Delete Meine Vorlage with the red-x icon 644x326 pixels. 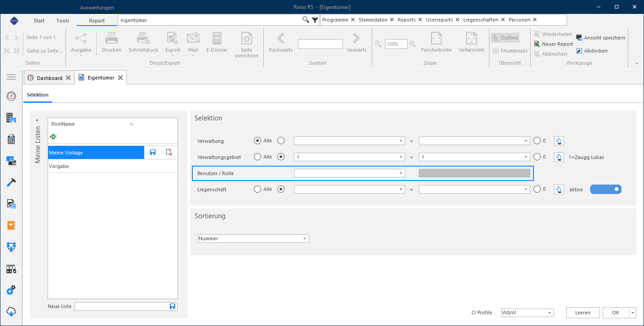pos(169,153)
